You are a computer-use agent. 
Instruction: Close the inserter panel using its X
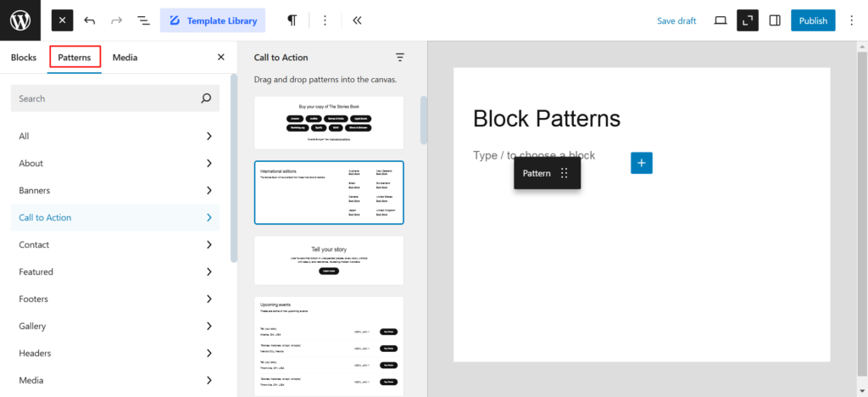(x=221, y=57)
